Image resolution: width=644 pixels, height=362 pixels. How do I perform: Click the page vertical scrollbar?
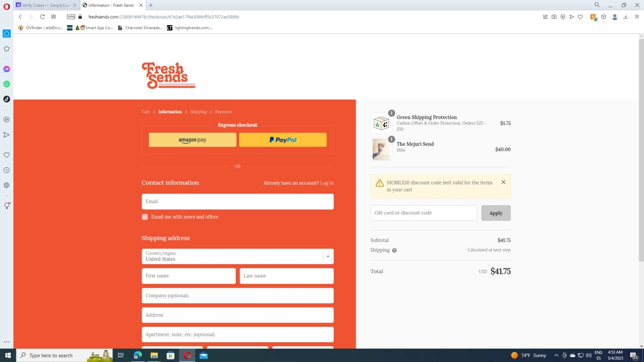[x=641, y=150]
